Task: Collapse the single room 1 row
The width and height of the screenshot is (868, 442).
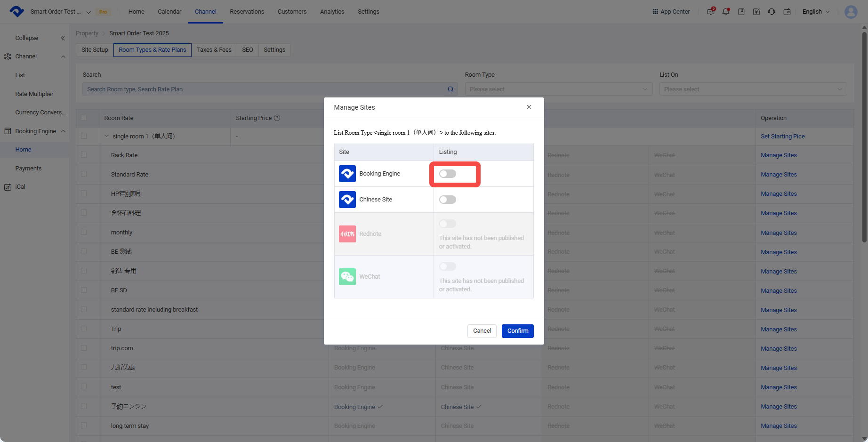Action: coord(106,136)
